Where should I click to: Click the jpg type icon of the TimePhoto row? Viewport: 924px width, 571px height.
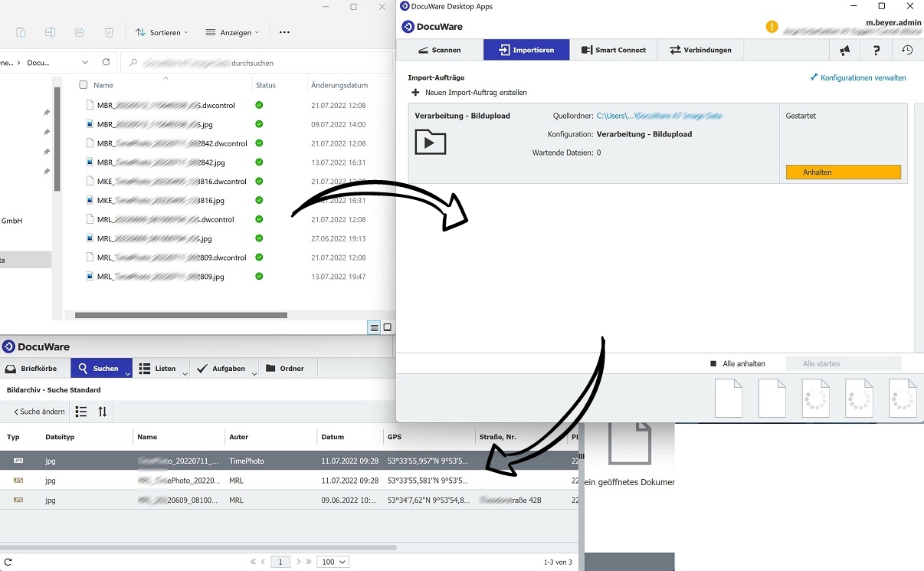18,461
